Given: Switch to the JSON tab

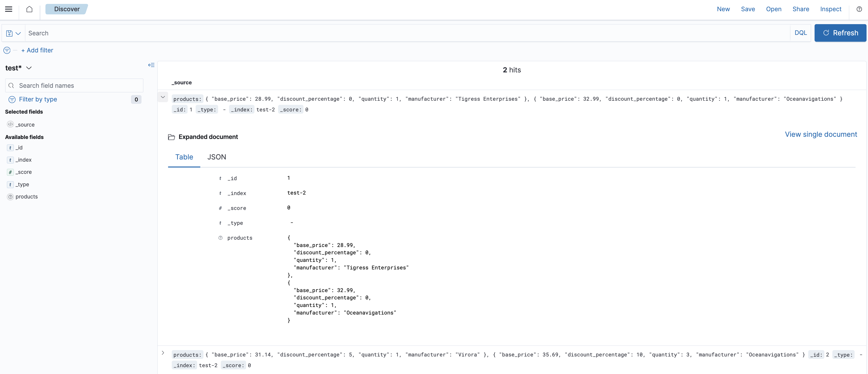Looking at the screenshot, I should point(216,157).
